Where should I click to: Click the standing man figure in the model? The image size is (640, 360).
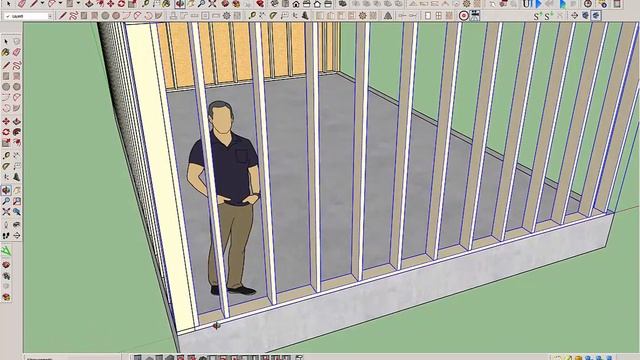224,198
